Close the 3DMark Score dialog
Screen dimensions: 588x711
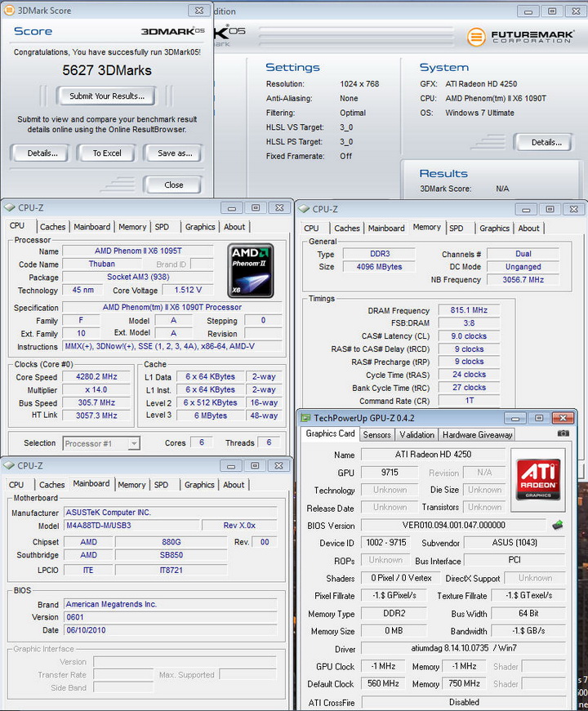click(199, 11)
